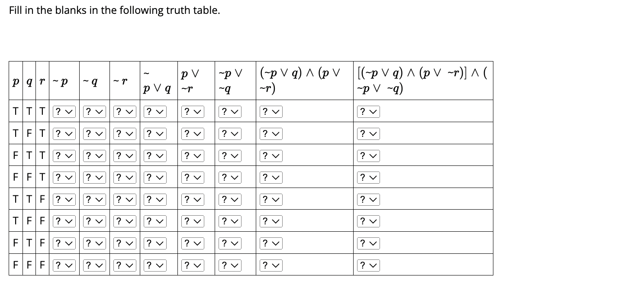Image resolution: width=644 pixels, height=285 pixels.
Task: Open the ~r dropdown in the TTT row
Action: point(123,112)
